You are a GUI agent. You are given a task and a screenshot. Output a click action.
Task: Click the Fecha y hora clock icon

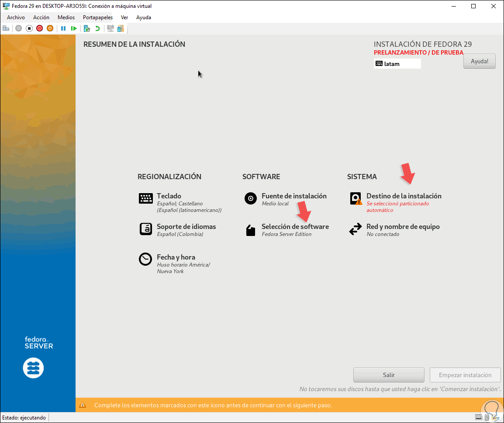click(145, 259)
